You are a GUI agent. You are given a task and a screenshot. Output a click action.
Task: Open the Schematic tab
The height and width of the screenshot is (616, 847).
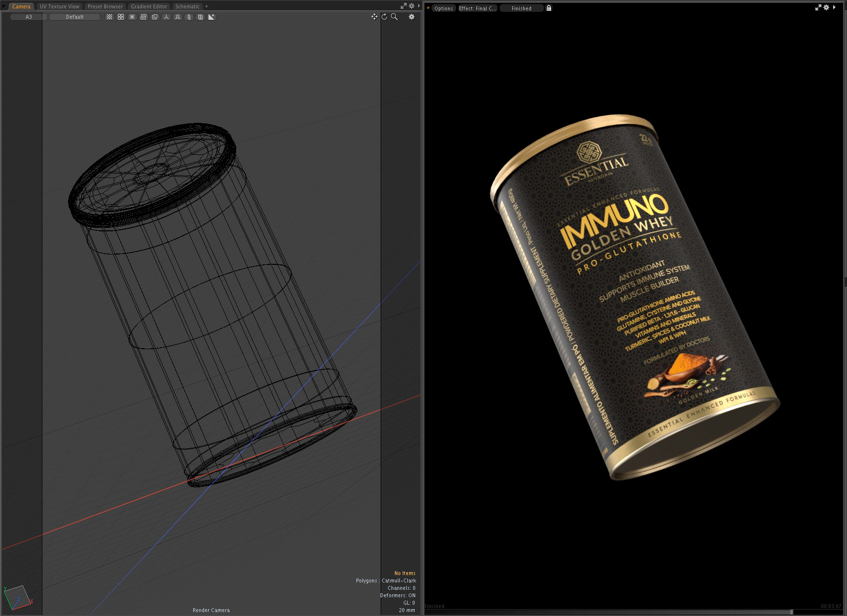coord(187,6)
